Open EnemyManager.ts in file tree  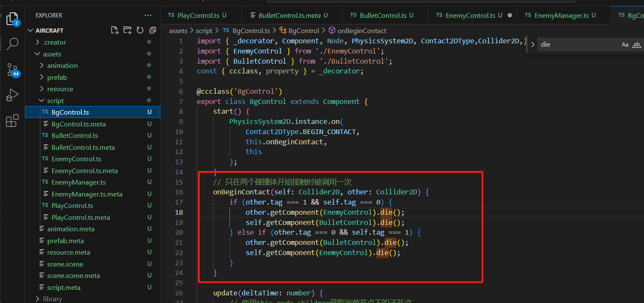point(78,182)
